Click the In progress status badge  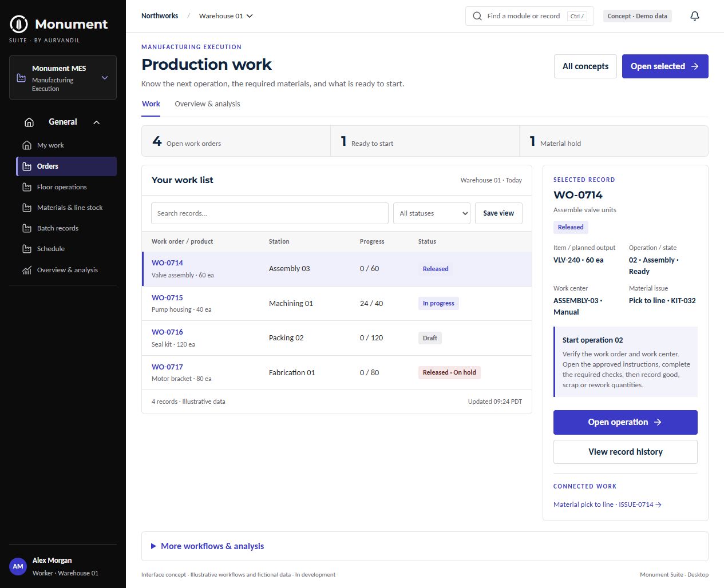tap(438, 304)
